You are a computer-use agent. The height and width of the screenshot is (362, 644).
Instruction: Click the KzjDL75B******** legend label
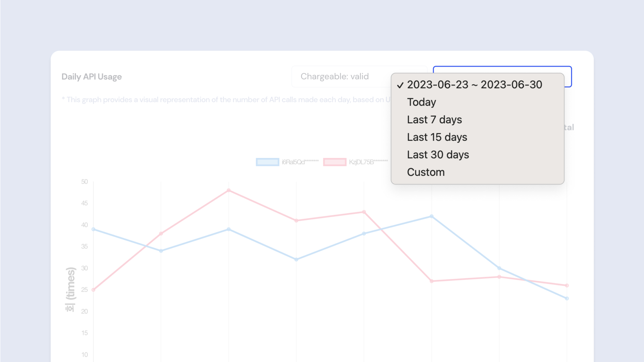tap(368, 162)
